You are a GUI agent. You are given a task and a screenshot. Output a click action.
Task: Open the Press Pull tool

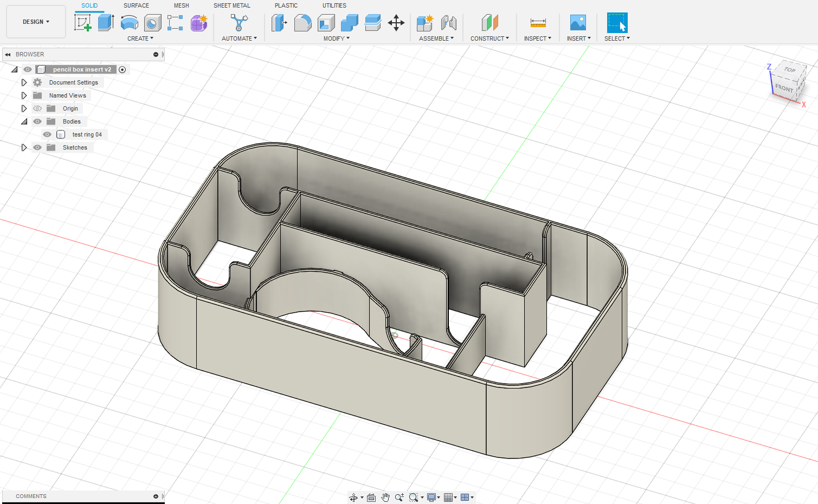[x=279, y=23]
